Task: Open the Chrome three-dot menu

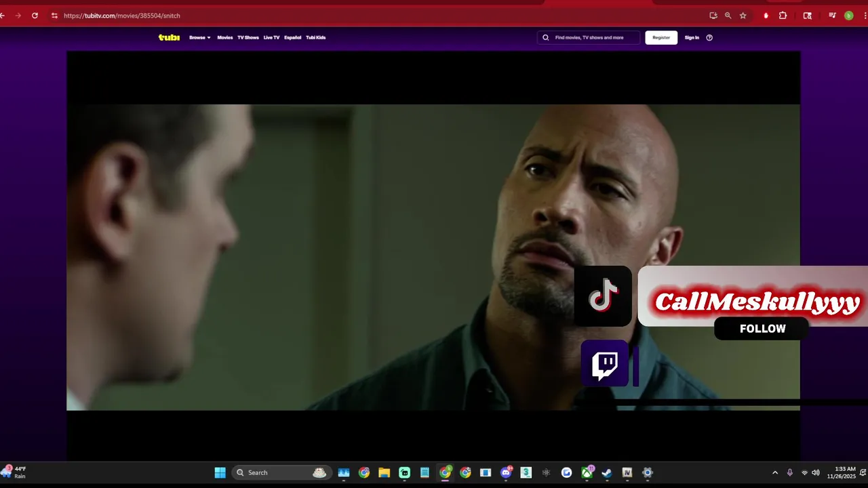Action: [864, 16]
